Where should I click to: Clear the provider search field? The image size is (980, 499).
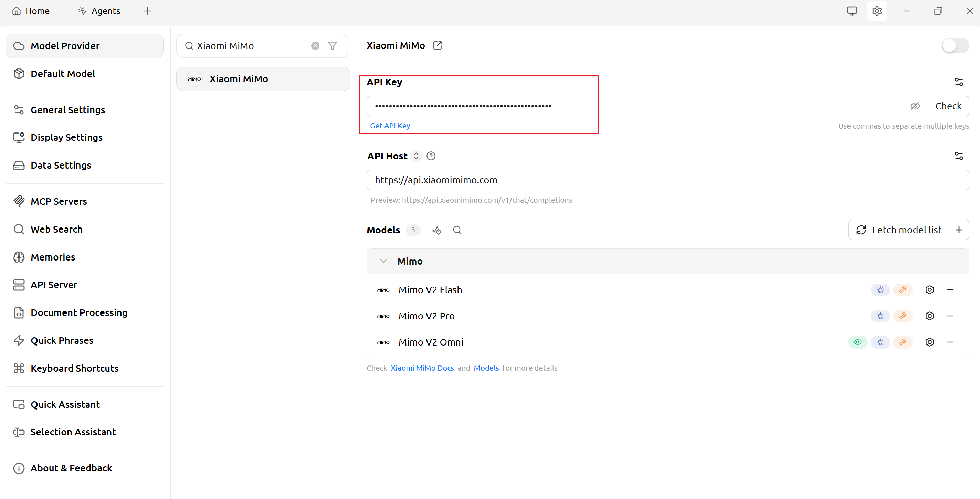(315, 46)
